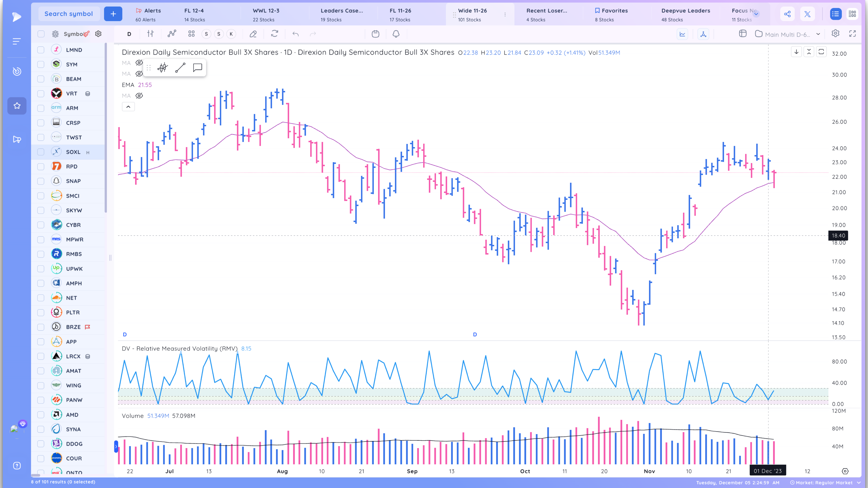Create an alert with the bell icon

pos(396,34)
